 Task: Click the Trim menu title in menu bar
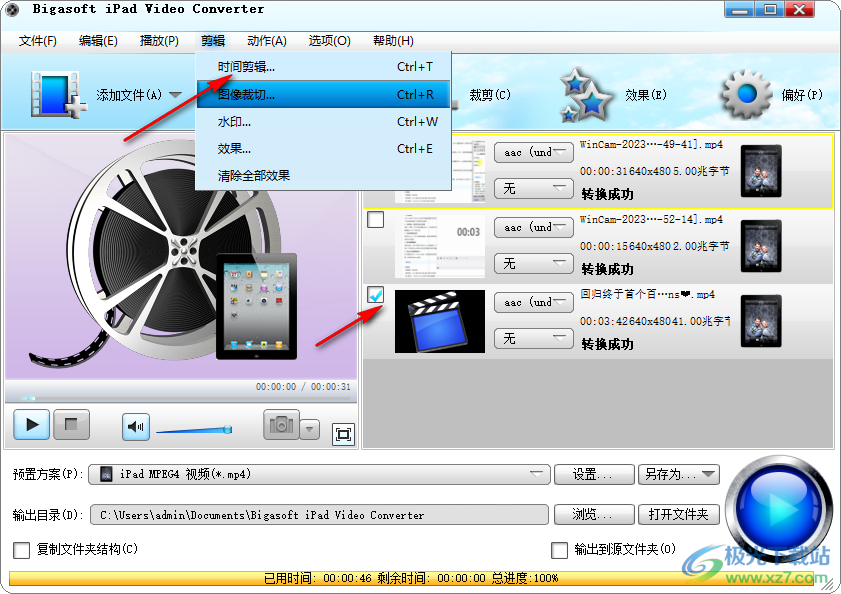click(213, 41)
